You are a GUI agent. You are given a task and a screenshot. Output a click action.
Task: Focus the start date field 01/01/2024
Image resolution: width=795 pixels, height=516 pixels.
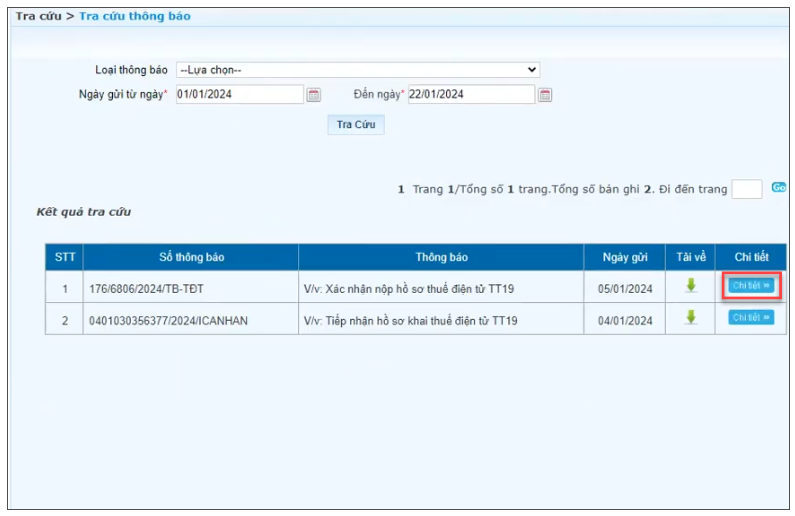pyautogui.click(x=240, y=94)
